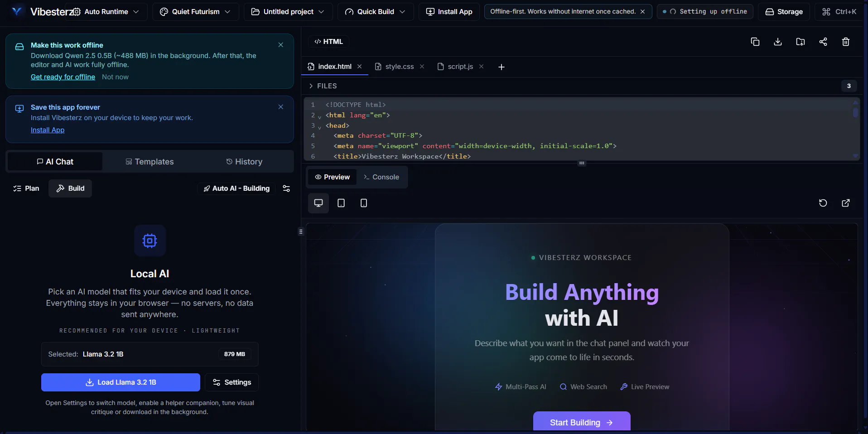Open the Quick Build dropdown
868x434 pixels.
click(x=376, y=12)
